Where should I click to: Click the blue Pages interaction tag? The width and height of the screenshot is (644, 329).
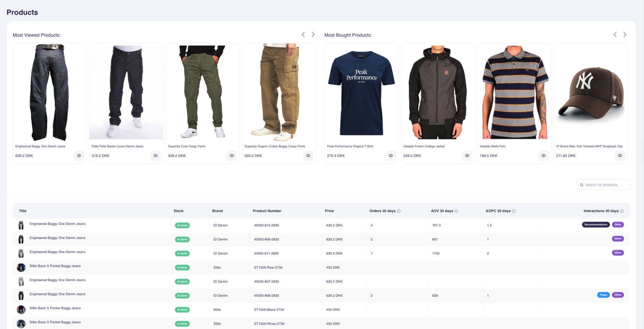603,295
